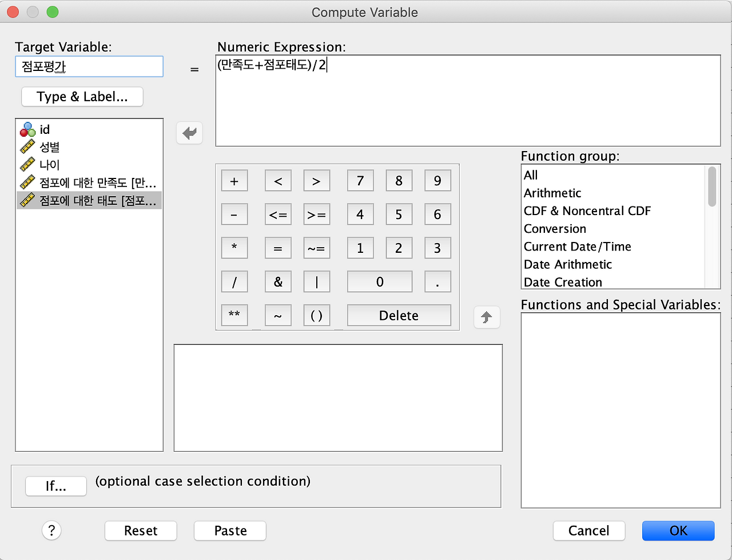Select Current Date/Time function group

coord(614,246)
